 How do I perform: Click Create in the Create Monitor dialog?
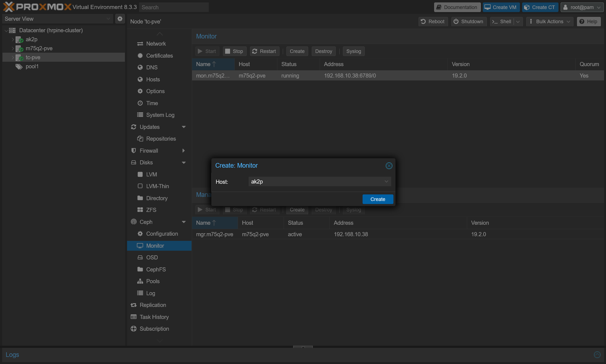(378, 199)
